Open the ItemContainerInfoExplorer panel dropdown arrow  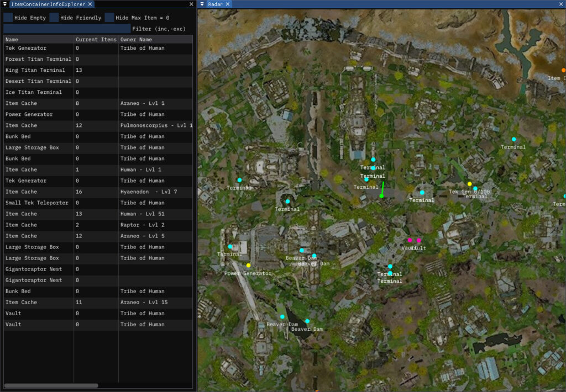pos(4,4)
